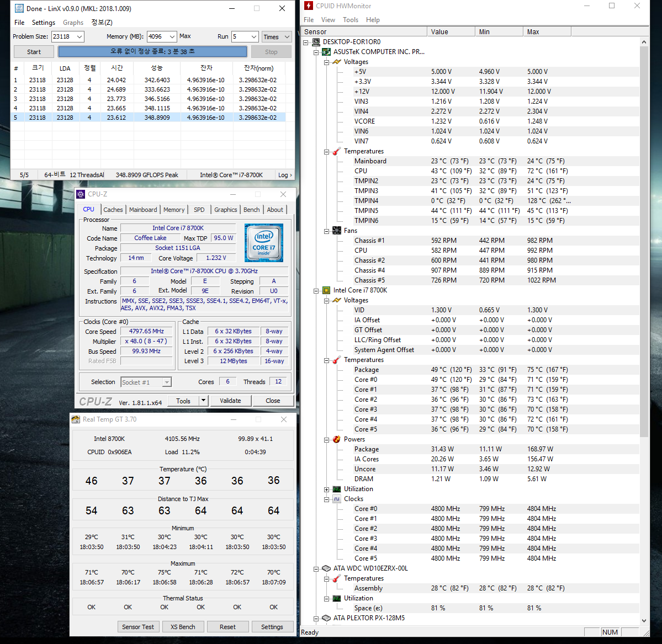This screenshot has height=644, width=662.
Task: Collapse the ASUSTeK COMPUTER tree node
Action: [x=316, y=52]
